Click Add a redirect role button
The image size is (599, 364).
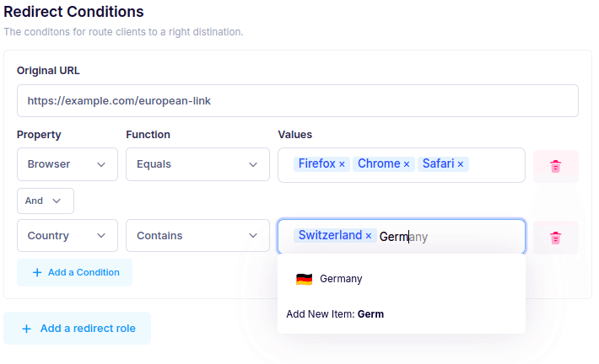(77, 329)
